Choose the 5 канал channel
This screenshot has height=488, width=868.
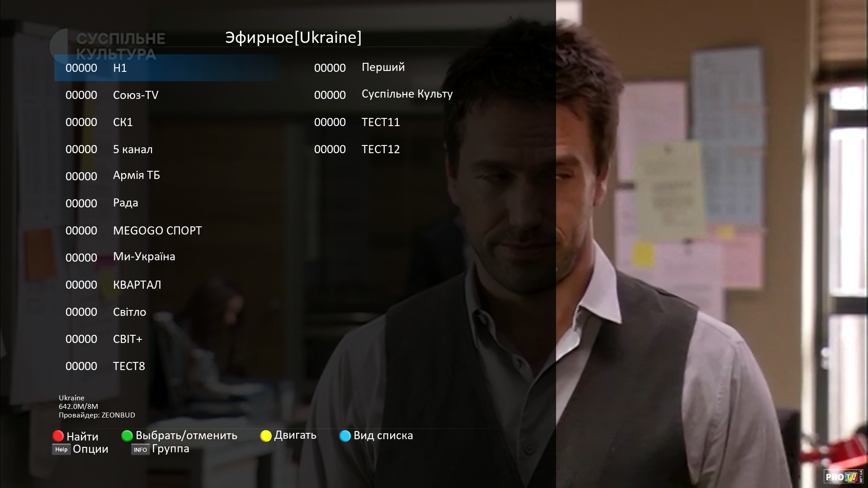132,149
